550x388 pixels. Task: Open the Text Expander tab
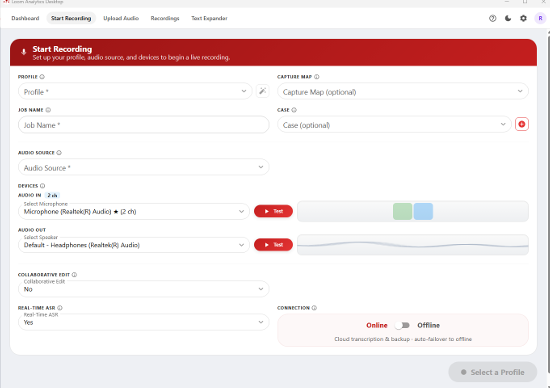pyautogui.click(x=209, y=18)
